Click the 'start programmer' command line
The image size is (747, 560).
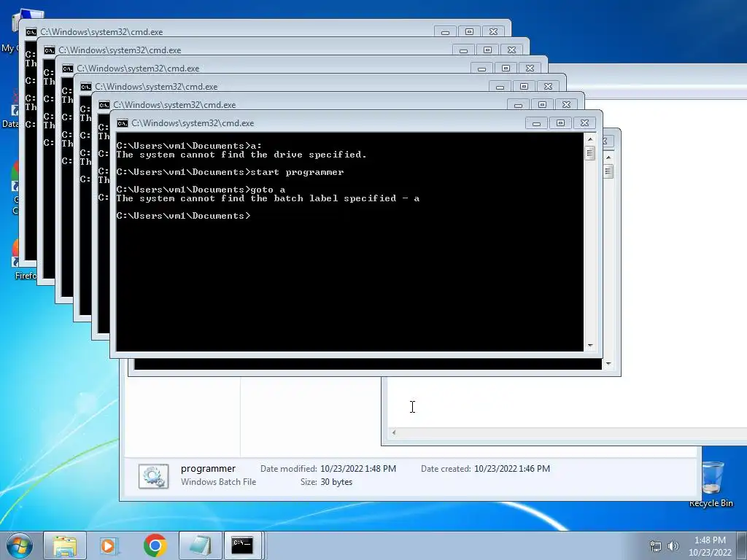[x=230, y=172]
